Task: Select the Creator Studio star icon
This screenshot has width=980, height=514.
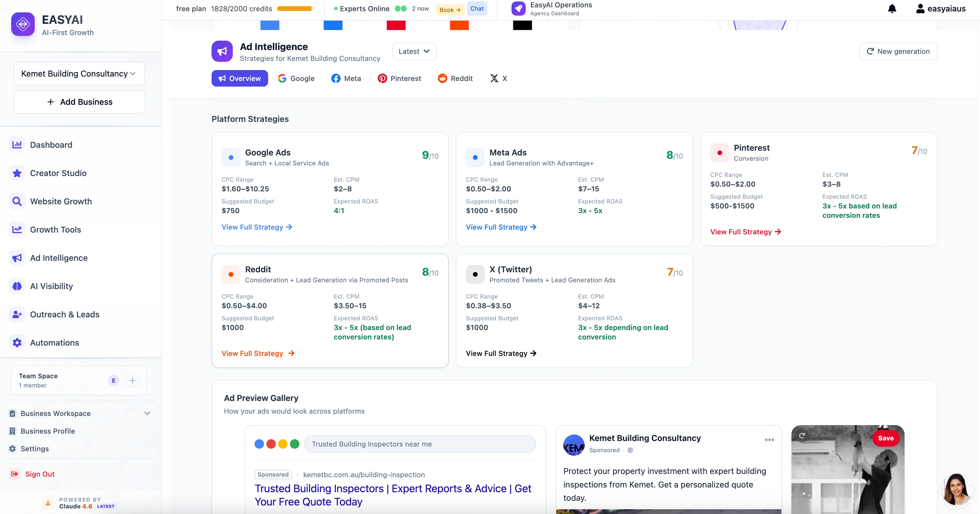Action: [17, 173]
